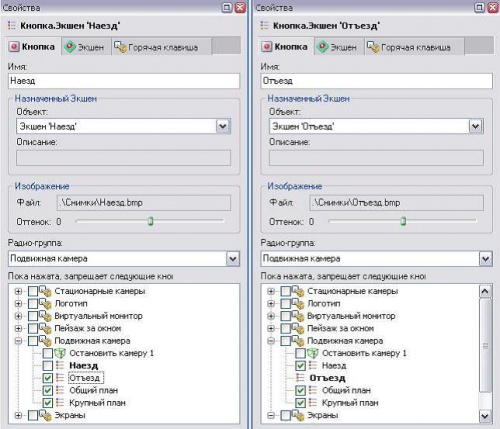
Task: Click folder icon beside Экраны in right tree
Action: point(298,415)
